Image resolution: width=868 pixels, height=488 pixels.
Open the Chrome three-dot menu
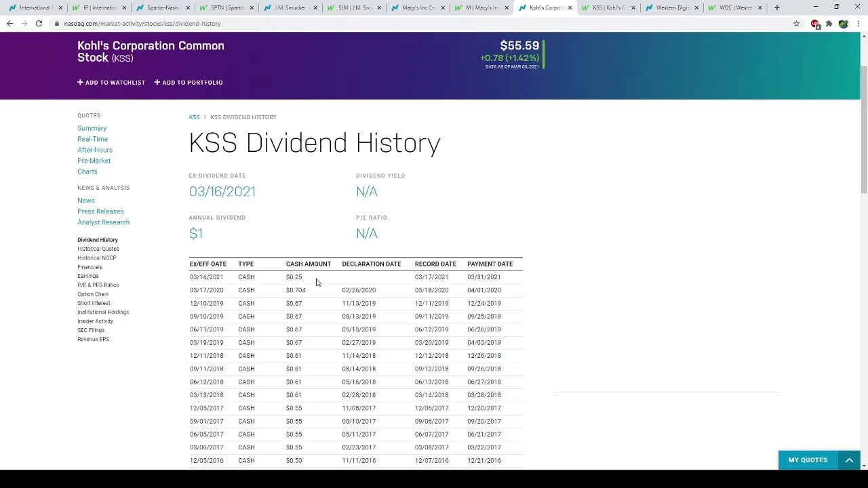[x=858, y=23]
